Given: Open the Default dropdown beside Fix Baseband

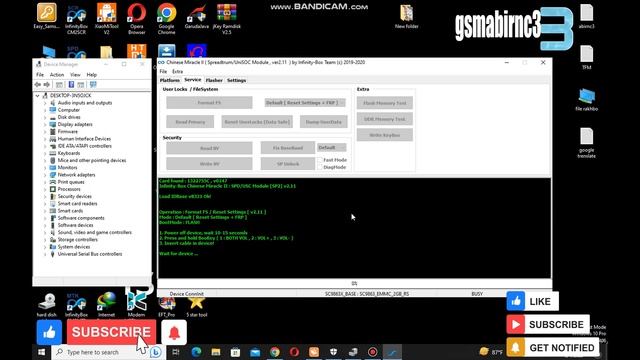Looking at the screenshot, I should [331, 148].
